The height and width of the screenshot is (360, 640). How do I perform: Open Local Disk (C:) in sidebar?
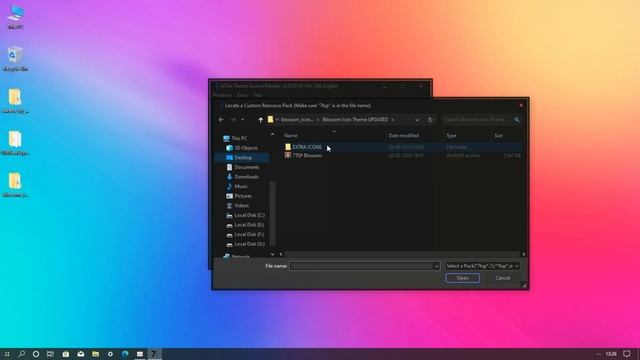click(x=249, y=215)
